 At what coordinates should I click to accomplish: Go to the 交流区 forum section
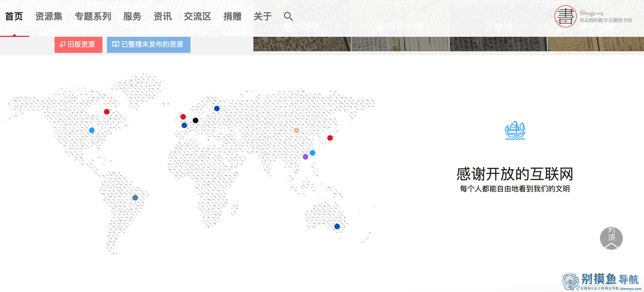click(x=197, y=17)
